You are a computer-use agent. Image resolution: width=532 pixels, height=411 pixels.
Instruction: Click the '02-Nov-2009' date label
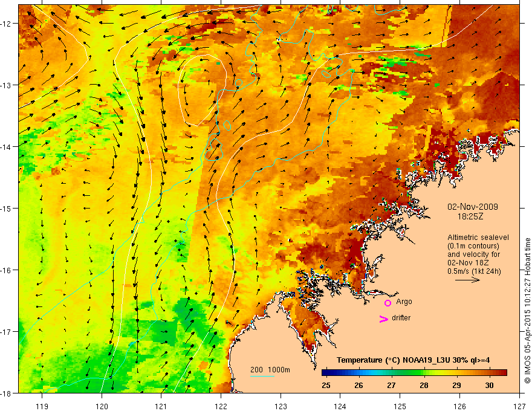(473, 207)
